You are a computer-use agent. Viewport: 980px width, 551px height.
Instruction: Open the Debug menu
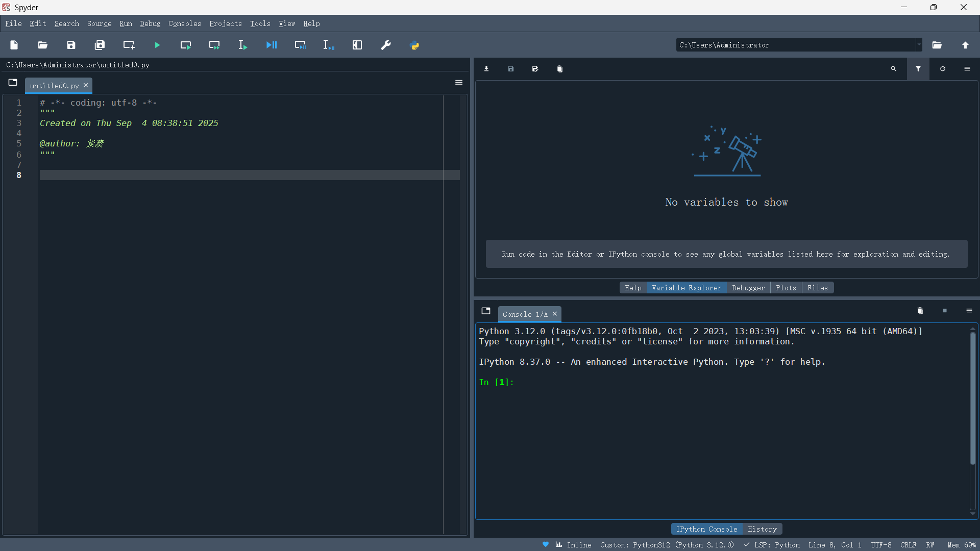pyautogui.click(x=150, y=23)
